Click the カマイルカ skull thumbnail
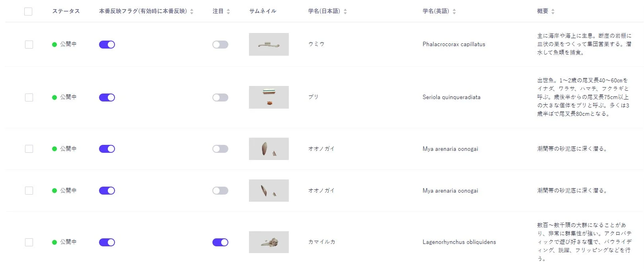 pos(268,242)
